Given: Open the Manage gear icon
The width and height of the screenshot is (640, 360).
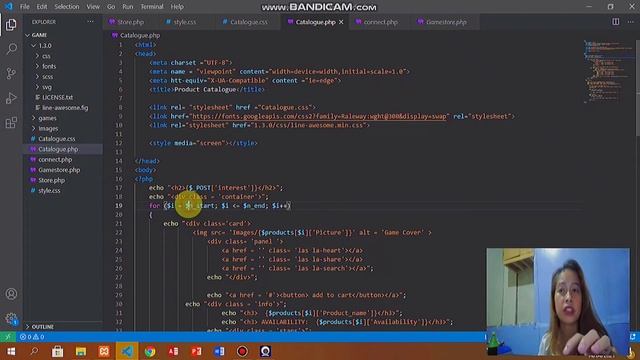Looking at the screenshot, I should (x=11, y=318).
